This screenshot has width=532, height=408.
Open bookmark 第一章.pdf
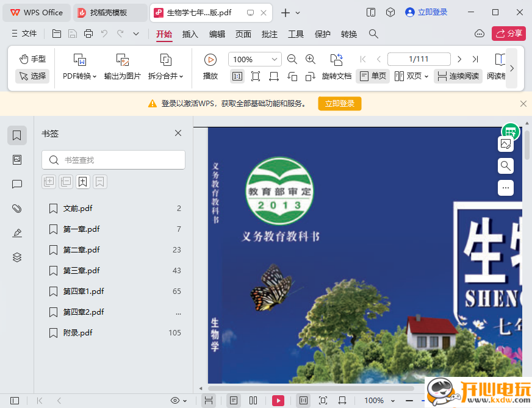(x=115, y=229)
